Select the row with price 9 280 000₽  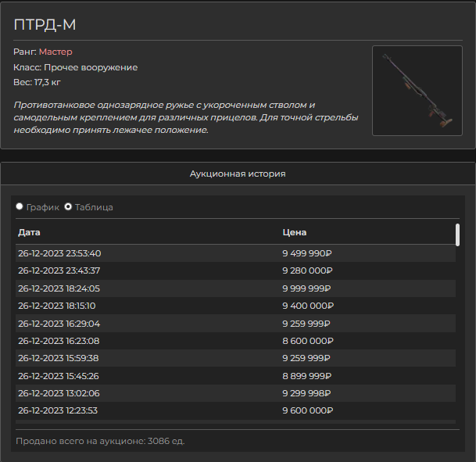[x=235, y=270]
